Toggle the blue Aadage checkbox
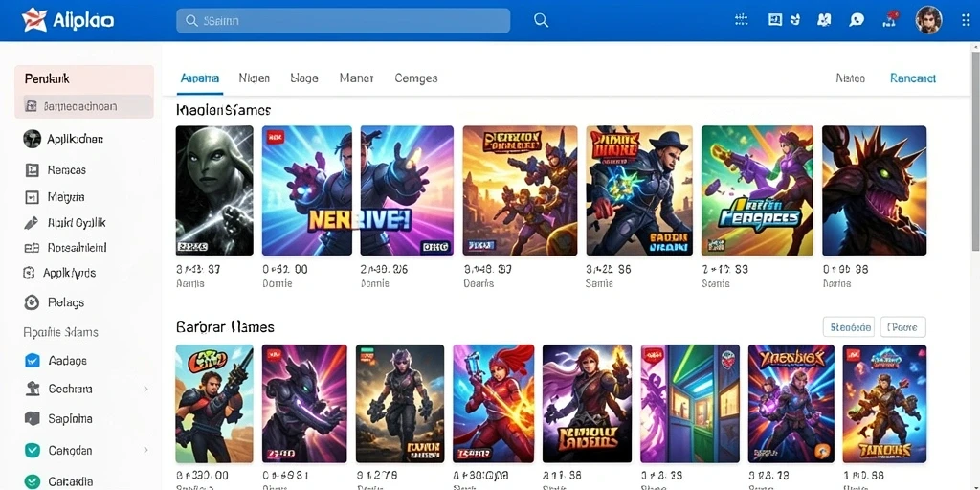Screen dimensions: 980x490 (x=32, y=361)
